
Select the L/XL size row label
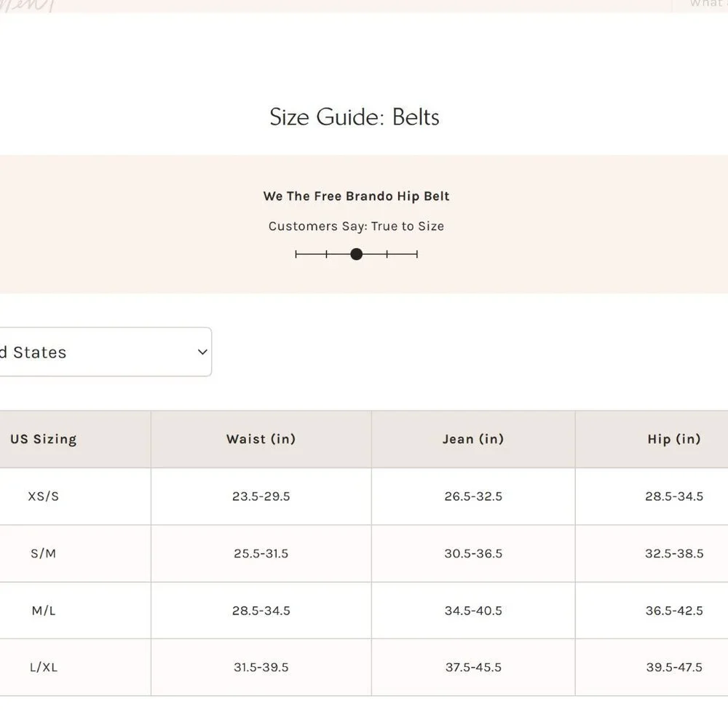click(43, 667)
